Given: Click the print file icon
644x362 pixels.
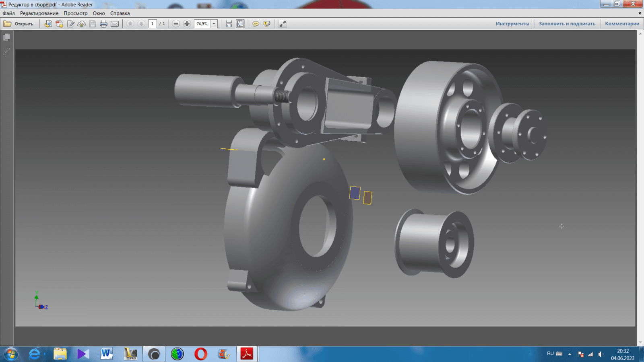Looking at the screenshot, I should click(x=103, y=24).
